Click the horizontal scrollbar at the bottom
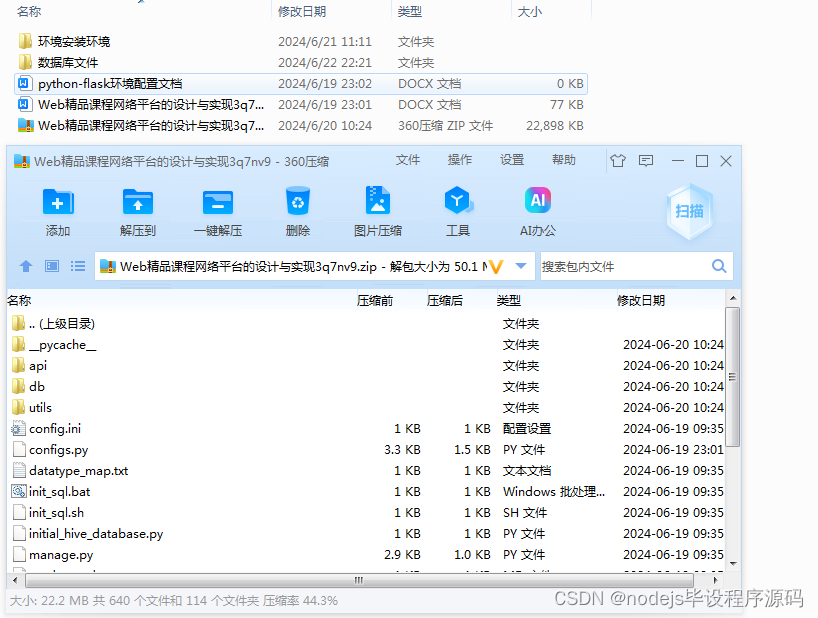Image resolution: width=818 pixels, height=618 pixels. pos(357,579)
